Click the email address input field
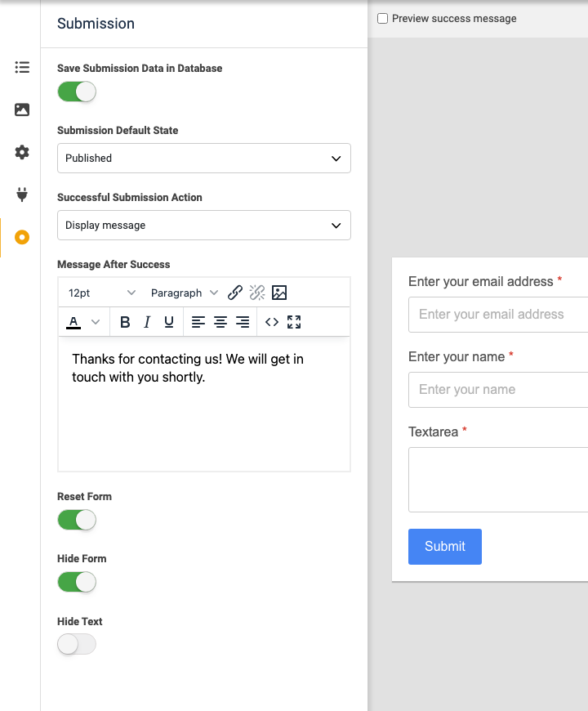This screenshot has width=588, height=711. (x=498, y=315)
